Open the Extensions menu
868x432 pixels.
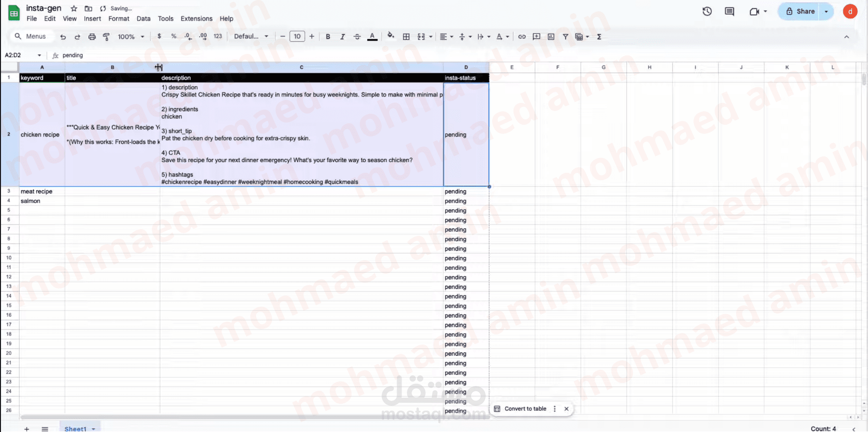[x=196, y=18]
